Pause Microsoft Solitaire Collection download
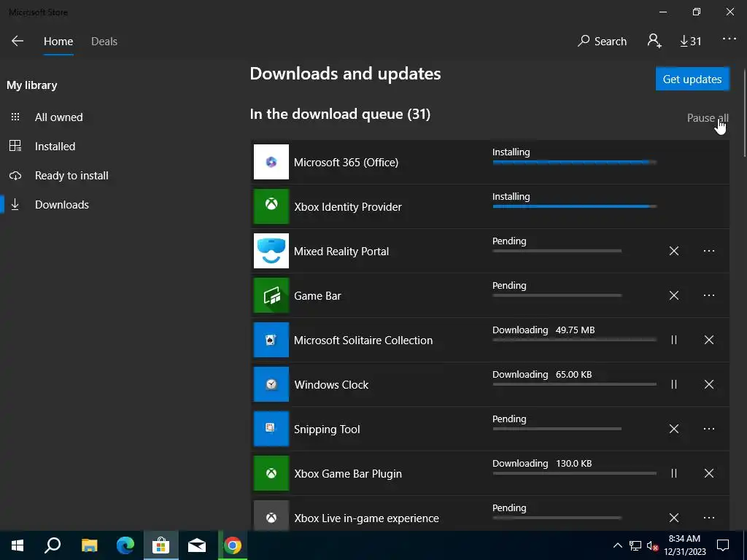Image resolution: width=747 pixels, height=560 pixels. [x=673, y=340]
